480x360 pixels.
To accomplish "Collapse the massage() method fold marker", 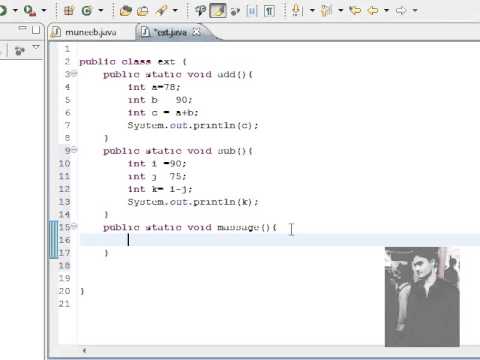I will [x=74, y=226].
